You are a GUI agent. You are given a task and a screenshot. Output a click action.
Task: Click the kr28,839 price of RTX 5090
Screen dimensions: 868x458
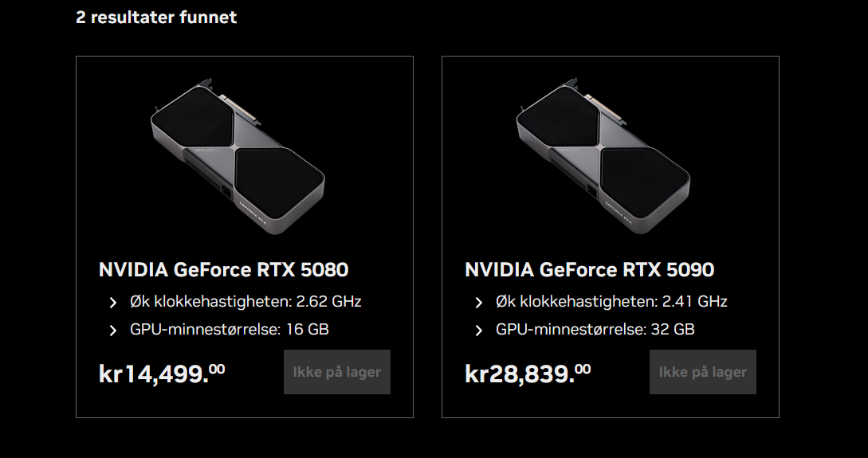click(x=528, y=373)
